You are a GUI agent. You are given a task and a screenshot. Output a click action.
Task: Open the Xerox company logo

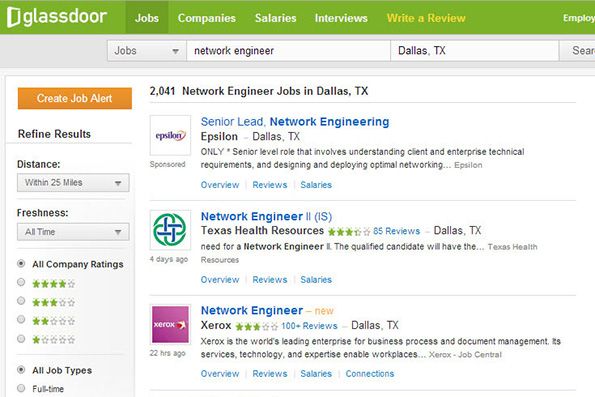(x=170, y=325)
